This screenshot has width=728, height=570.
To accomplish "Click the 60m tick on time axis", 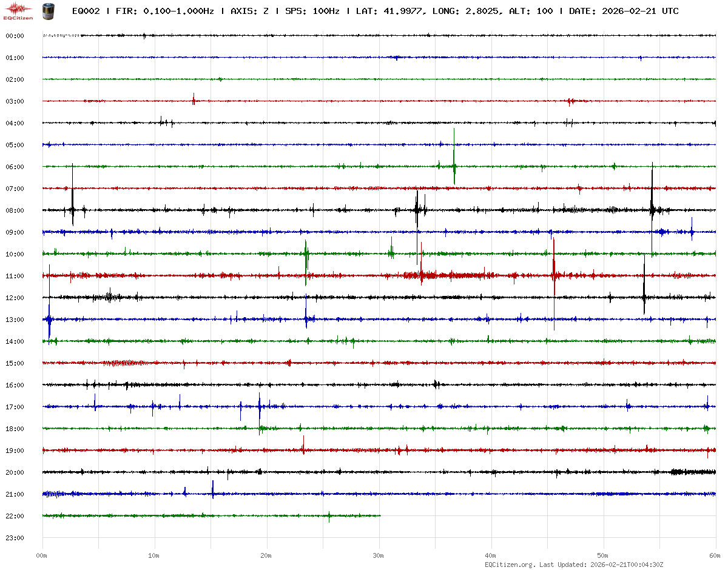I will (715, 555).
